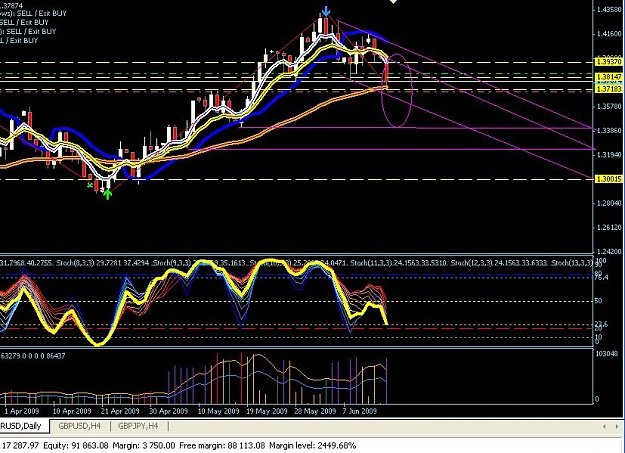Click the 30 Apr 2009 date label
The width and height of the screenshot is (625, 453).
[168, 411]
